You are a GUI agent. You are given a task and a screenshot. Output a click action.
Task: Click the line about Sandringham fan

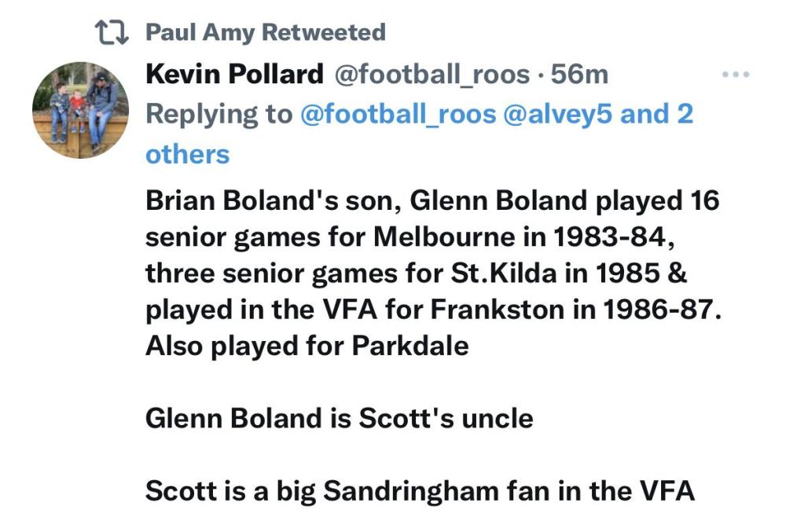coord(421,490)
